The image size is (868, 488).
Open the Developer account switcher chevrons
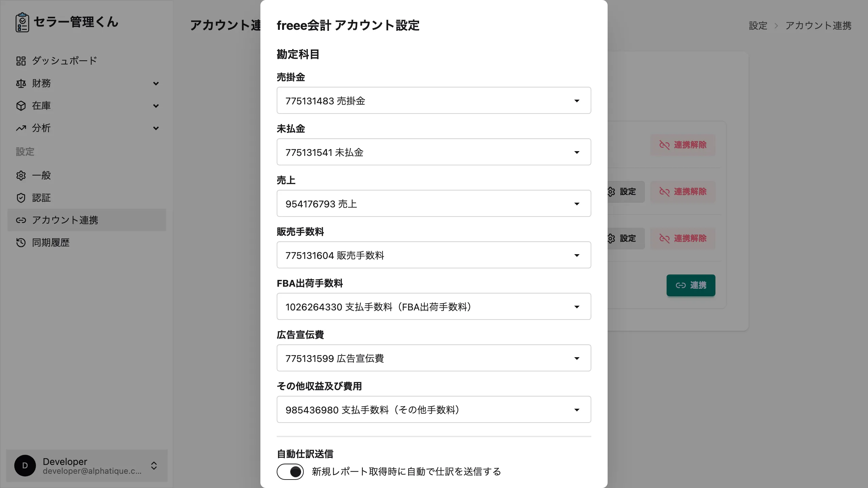pyautogui.click(x=154, y=466)
